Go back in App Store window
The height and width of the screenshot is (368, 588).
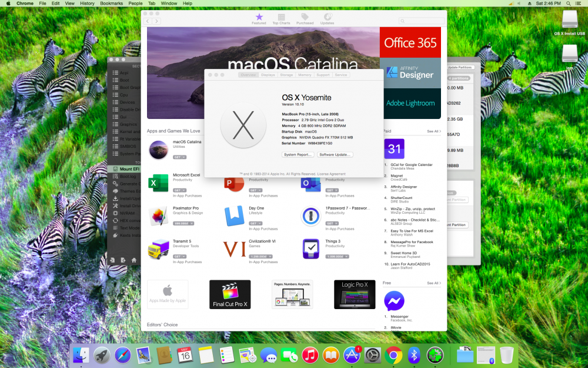click(x=148, y=21)
